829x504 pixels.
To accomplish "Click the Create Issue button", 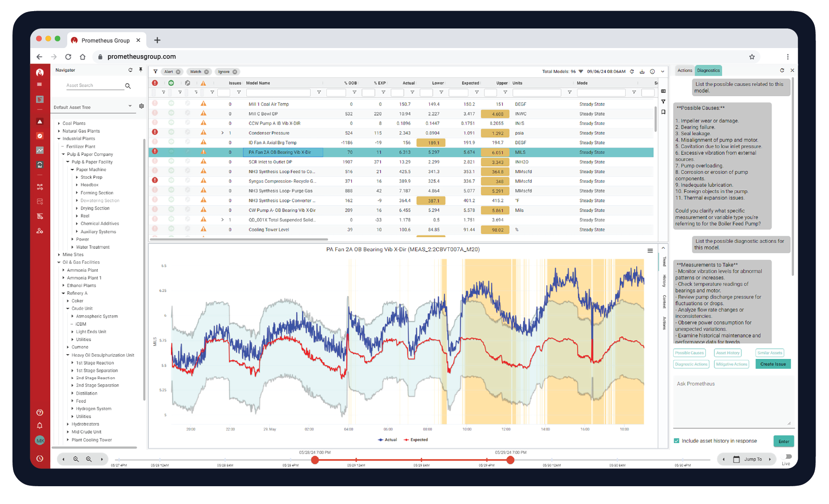I will pos(773,364).
